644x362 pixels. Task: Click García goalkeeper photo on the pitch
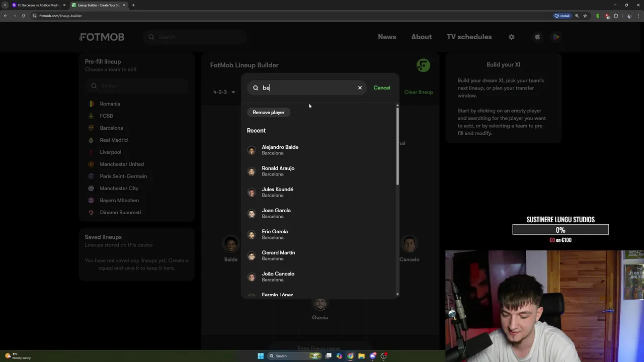click(x=320, y=303)
